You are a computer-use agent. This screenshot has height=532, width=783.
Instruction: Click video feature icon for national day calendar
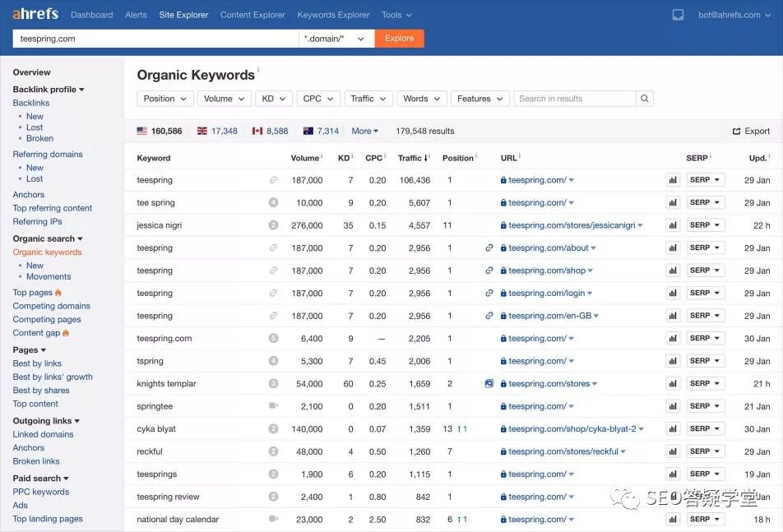click(x=273, y=519)
